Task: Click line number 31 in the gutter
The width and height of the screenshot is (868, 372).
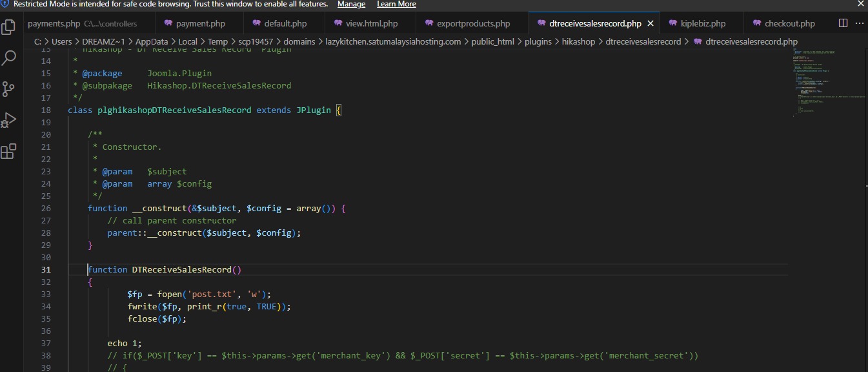Action: click(x=45, y=269)
